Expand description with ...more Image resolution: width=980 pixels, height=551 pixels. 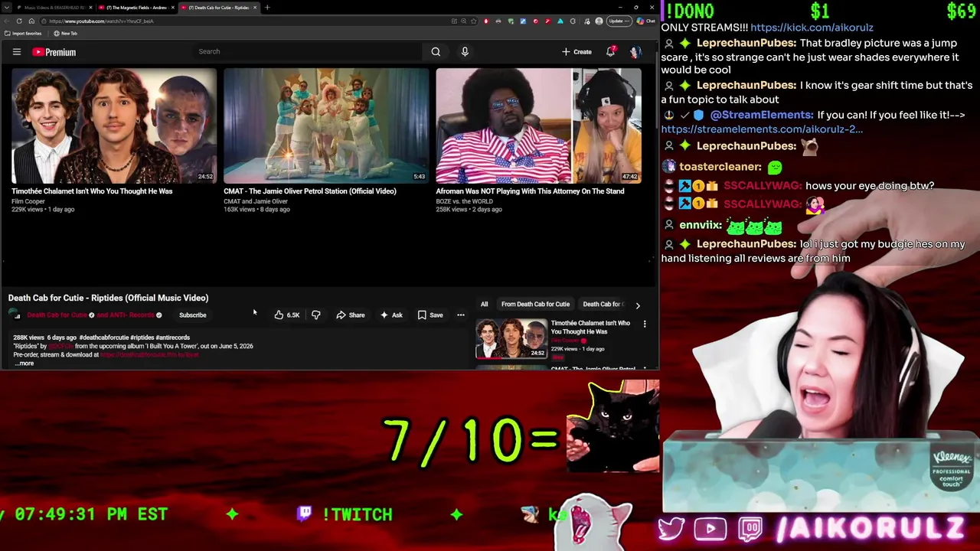(24, 364)
